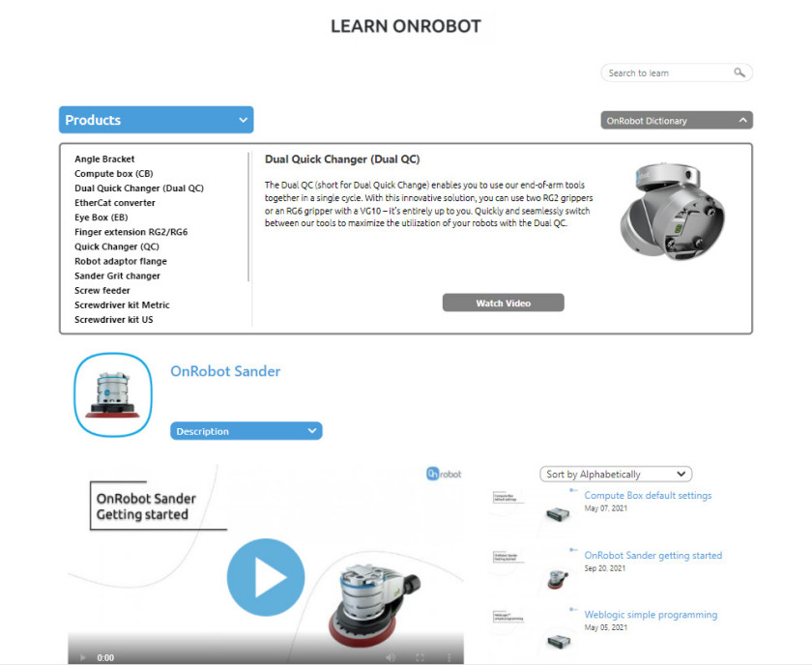Open the OnRobot Sander title link
The width and height of the screenshot is (812, 665).
[x=225, y=371]
